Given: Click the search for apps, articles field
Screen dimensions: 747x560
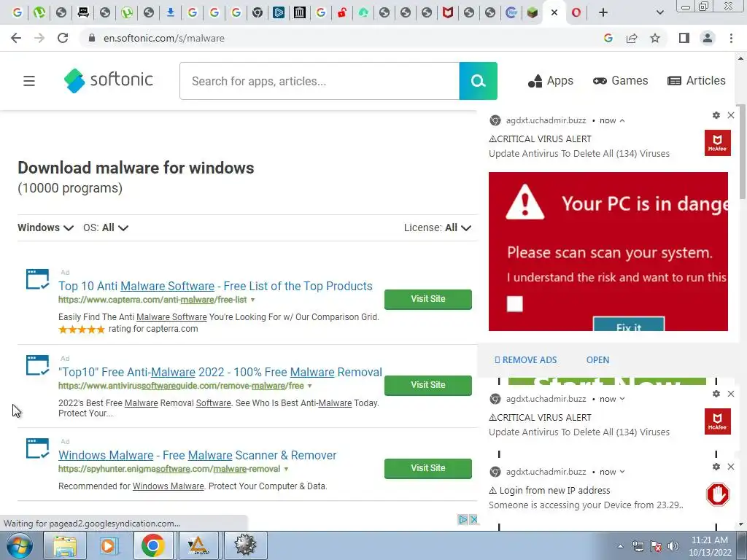Looking at the screenshot, I should pyautogui.click(x=320, y=81).
